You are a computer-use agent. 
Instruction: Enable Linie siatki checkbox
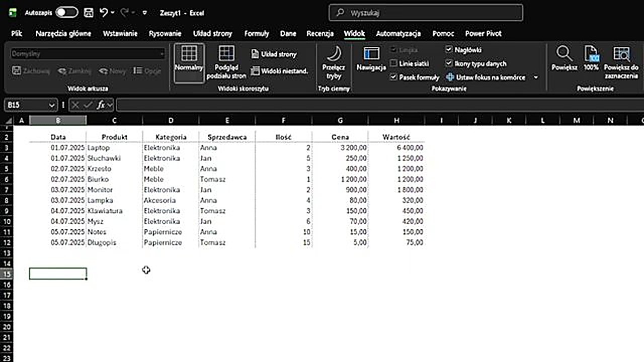[x=394, y=64]
